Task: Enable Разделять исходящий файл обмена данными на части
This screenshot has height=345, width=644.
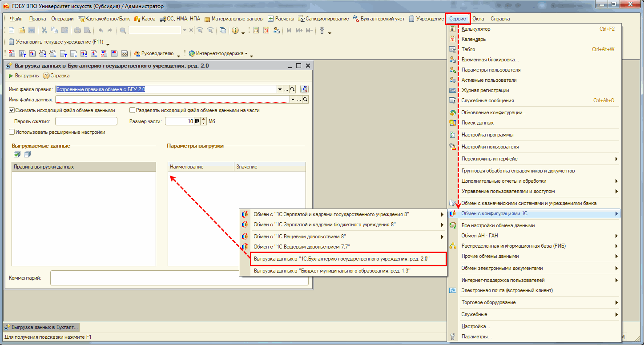Action: (x=132, y=110)
